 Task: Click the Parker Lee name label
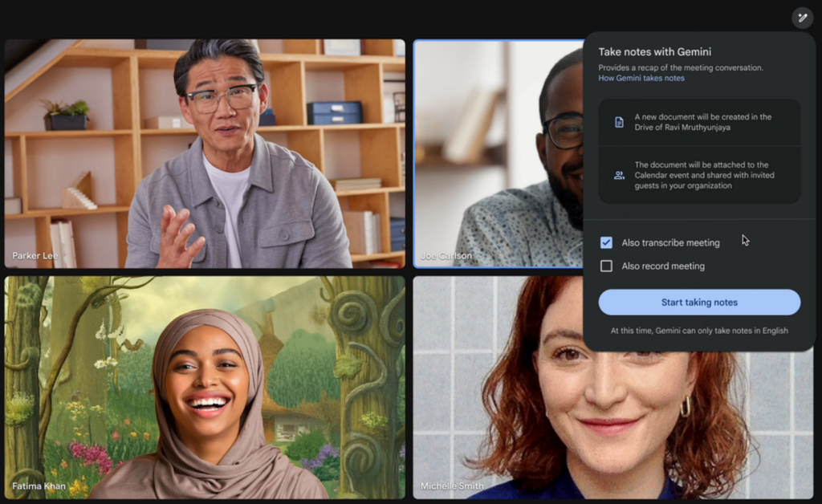point(36,256)
